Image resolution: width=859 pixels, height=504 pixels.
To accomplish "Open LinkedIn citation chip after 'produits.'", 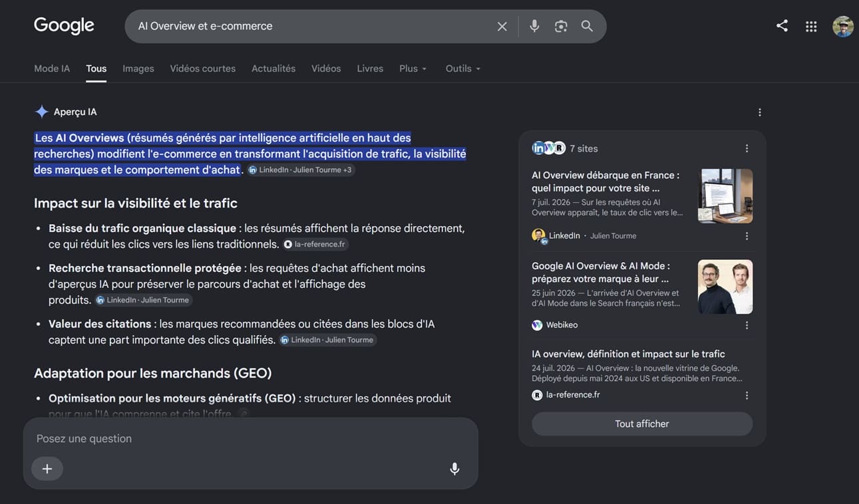I will (143, 301).
